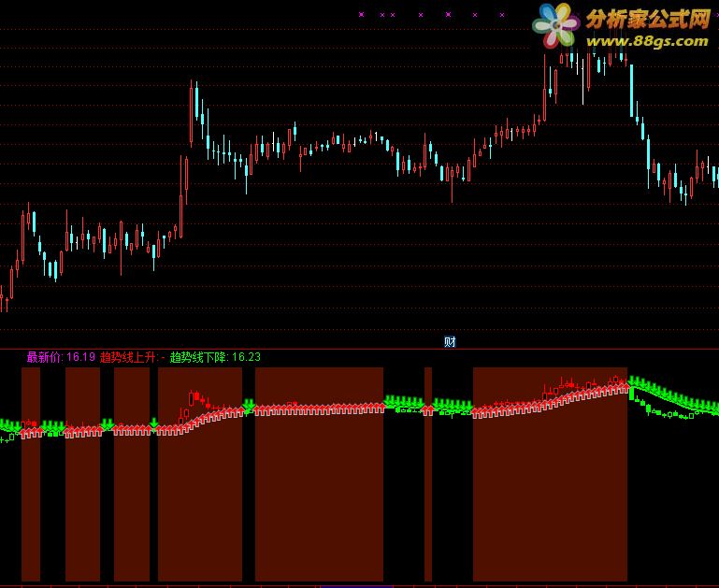
Task: Select the 最新价: 16.19 indicator label
Action: pyautogui.click(x=61, y=357)
